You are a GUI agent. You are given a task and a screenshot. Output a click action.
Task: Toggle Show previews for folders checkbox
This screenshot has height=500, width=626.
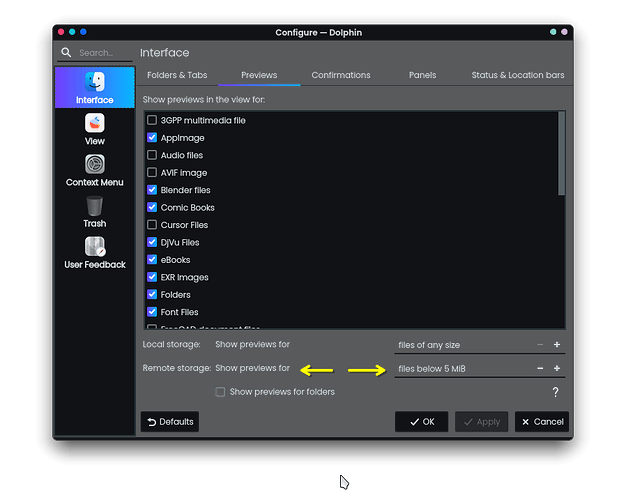tap(220, 392)
